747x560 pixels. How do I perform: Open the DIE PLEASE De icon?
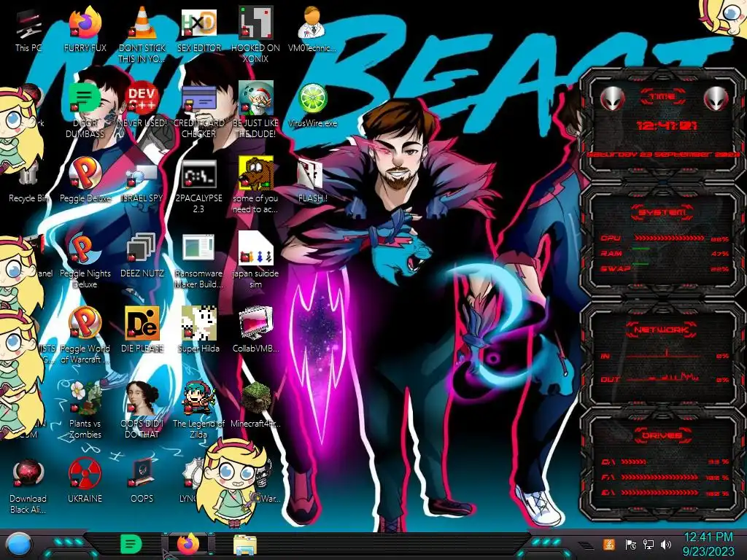click(x=142, y=323)
